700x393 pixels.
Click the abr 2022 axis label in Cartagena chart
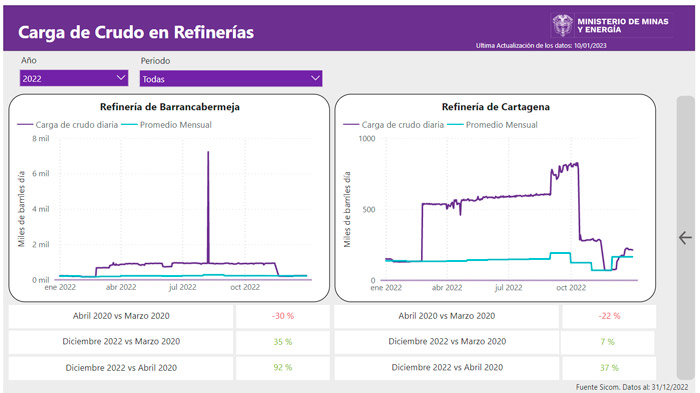pyautogui.click(x=447, y=288)
